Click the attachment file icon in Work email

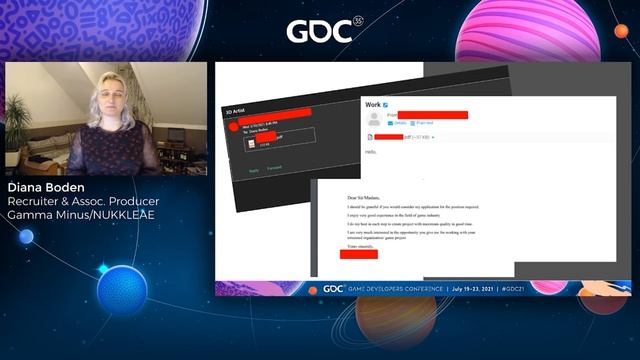[x=370, y=137]
